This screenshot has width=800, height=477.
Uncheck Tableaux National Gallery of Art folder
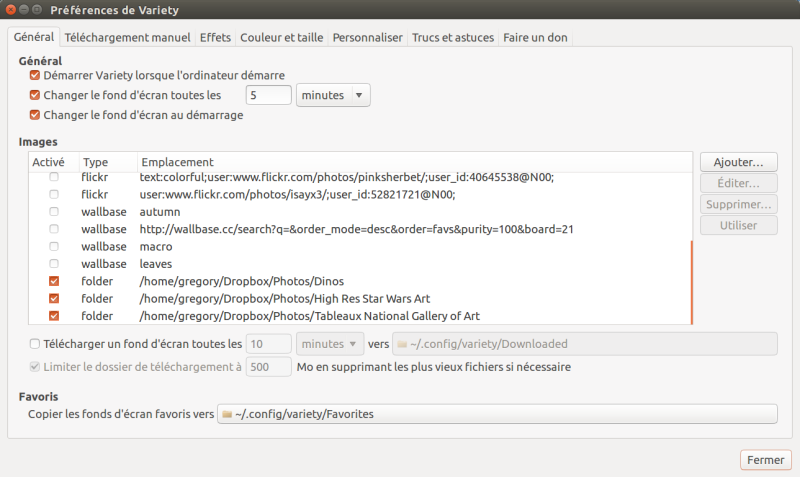pyautogui.click(x=54, y=316)
